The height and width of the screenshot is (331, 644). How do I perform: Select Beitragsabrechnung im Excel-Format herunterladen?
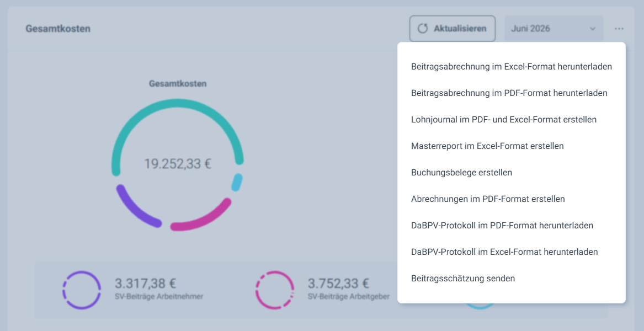512,67
